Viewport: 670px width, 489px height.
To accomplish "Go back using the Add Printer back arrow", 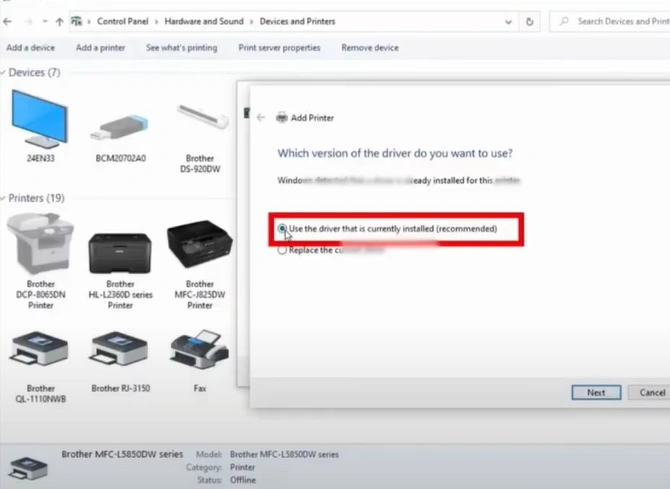I will [261, 117].
